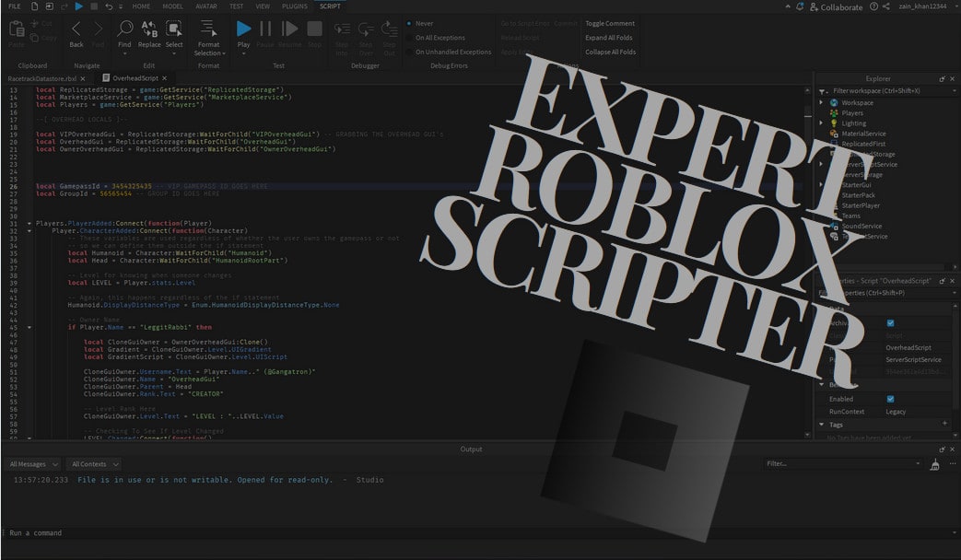
Task: Click the Select tool icon in the ribbon
Action: [x=173, y=29]
